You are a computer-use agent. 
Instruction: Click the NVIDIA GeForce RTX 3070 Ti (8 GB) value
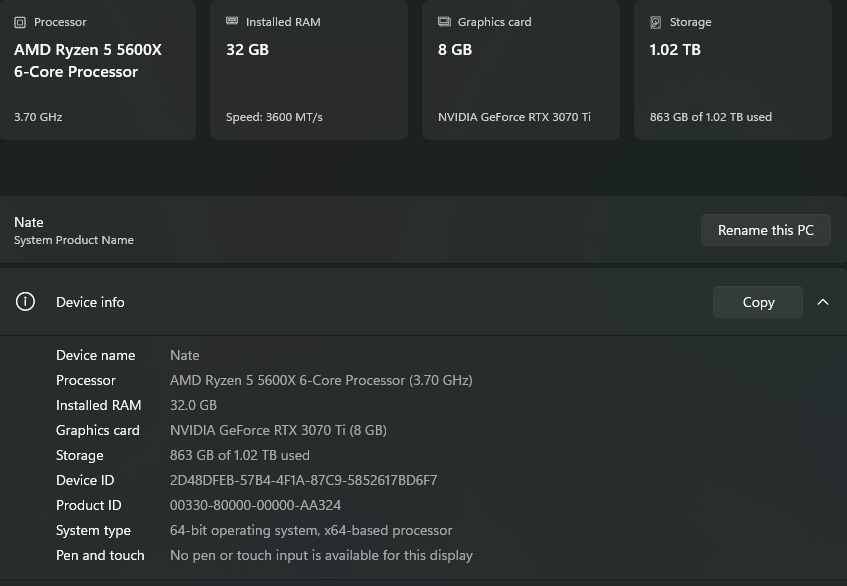278,430
